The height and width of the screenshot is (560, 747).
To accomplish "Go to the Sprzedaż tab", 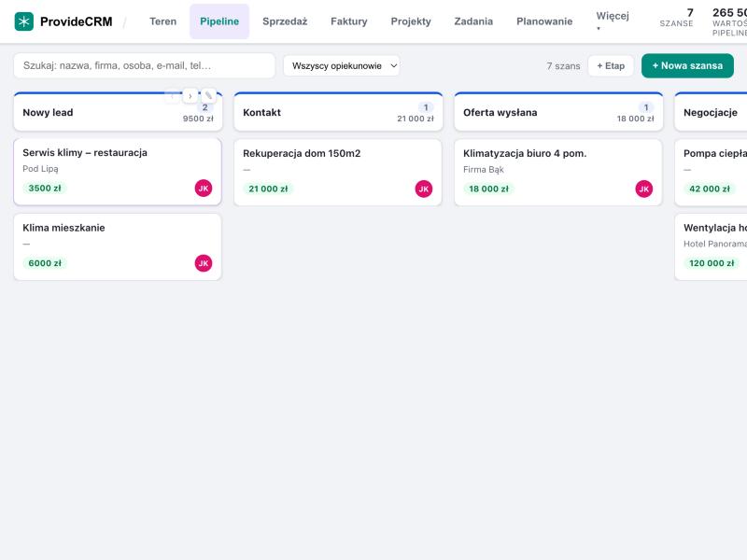I will click(285, 21).
